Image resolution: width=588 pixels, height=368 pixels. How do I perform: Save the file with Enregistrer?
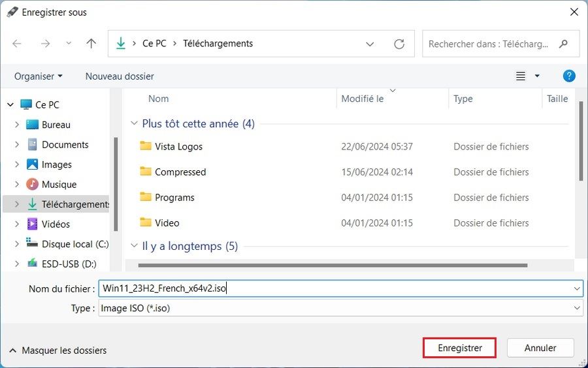[460, 348]
